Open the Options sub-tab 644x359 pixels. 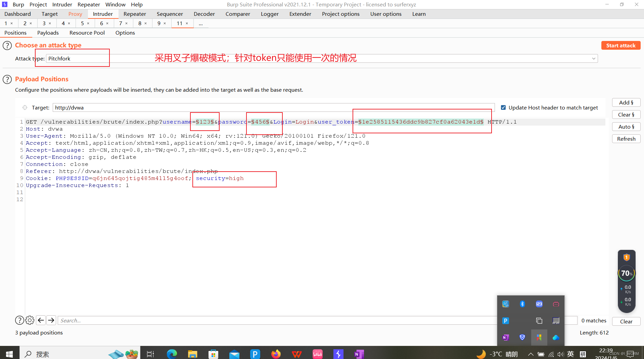click(125, 33)
